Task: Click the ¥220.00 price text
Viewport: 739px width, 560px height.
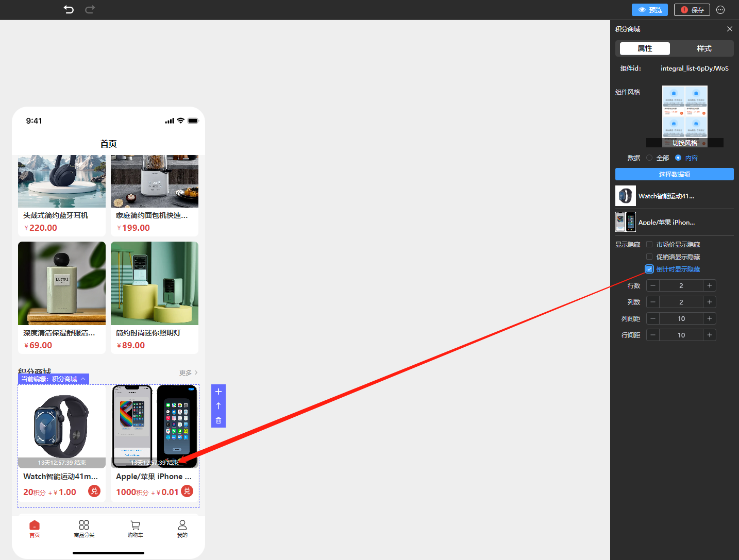Action: (x=41, y=228)
